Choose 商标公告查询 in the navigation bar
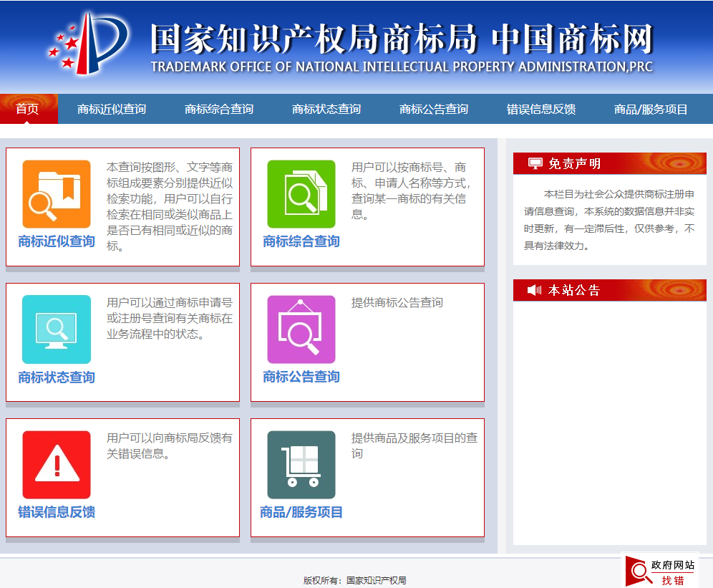713x588 pixels. (x=434, y=109)
